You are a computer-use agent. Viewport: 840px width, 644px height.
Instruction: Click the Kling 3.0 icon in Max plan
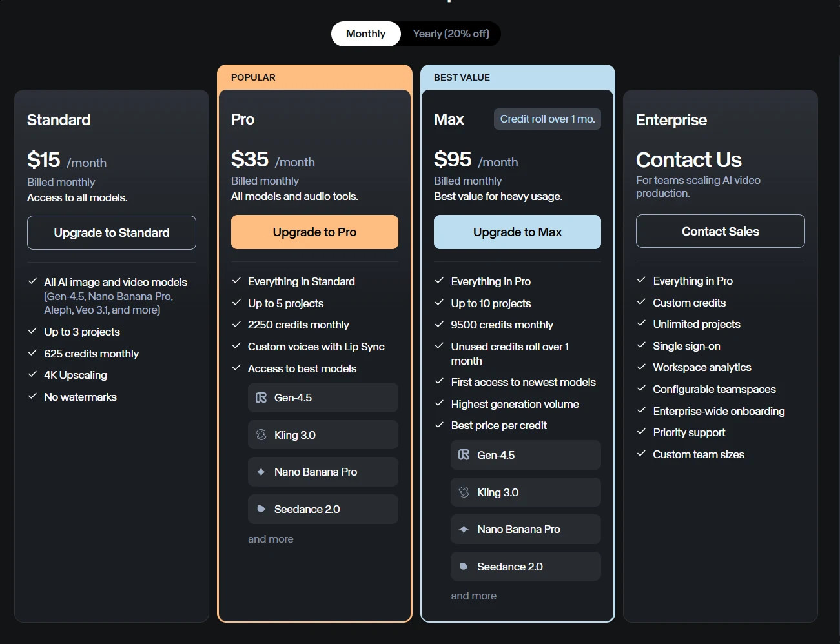click(464, 492)
